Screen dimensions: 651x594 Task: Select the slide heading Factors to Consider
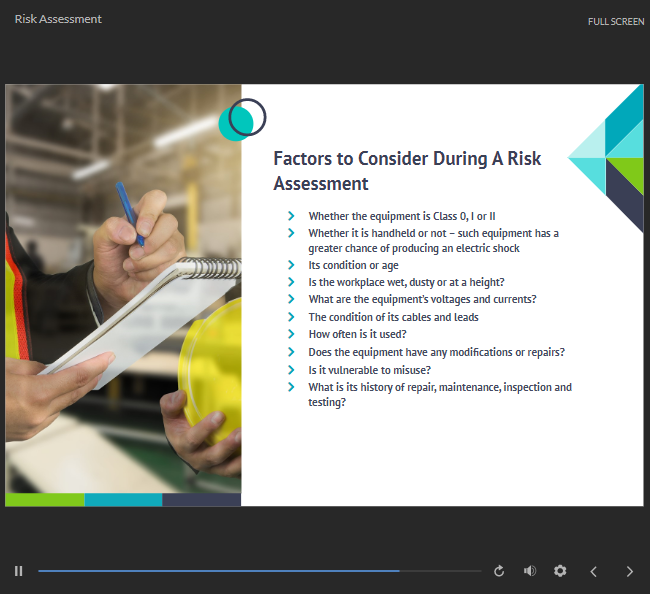(406, 171)
